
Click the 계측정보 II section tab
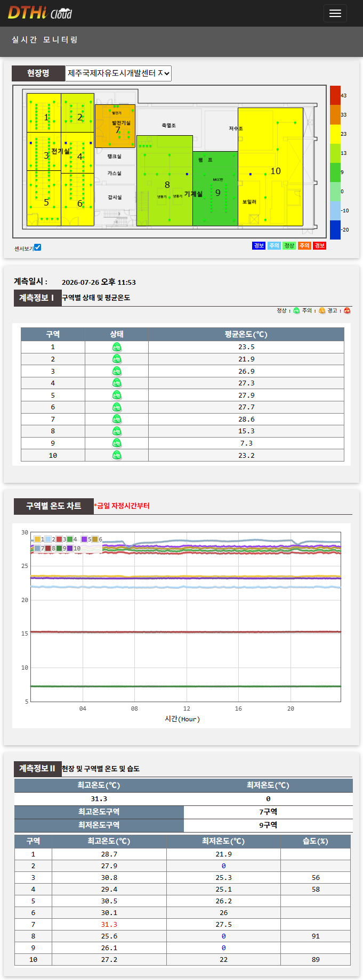(x=37, y=769)
